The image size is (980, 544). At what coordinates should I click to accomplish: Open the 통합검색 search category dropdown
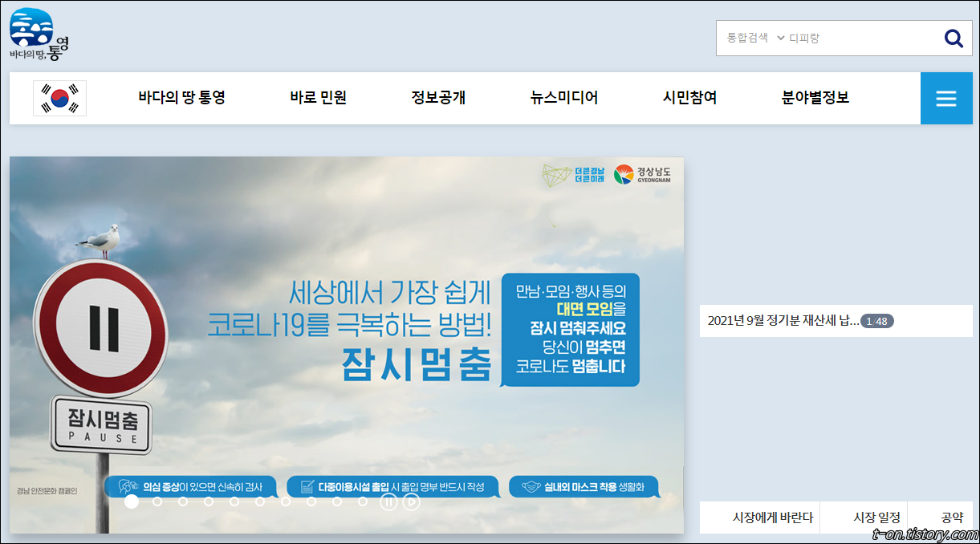(755, 38)
